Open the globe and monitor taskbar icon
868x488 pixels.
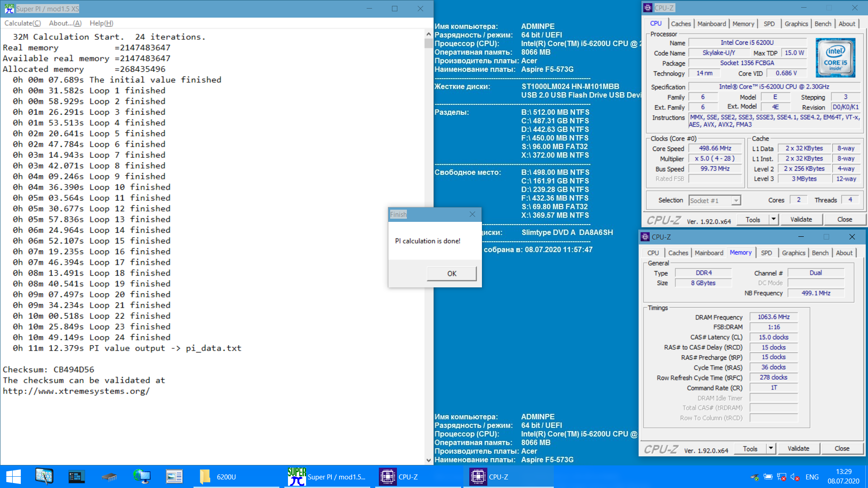(x=142, y=477)
